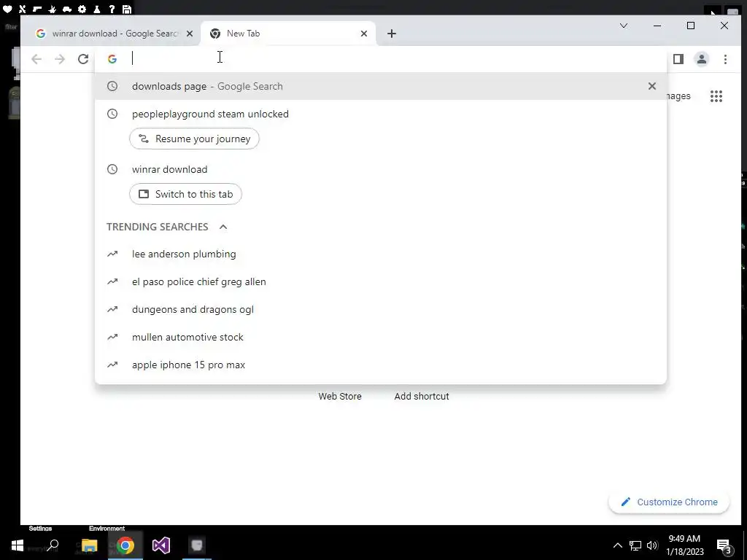This screenshot has height=560, width=747.
Task: Select the New Tab tab
Action: (288, 34)
